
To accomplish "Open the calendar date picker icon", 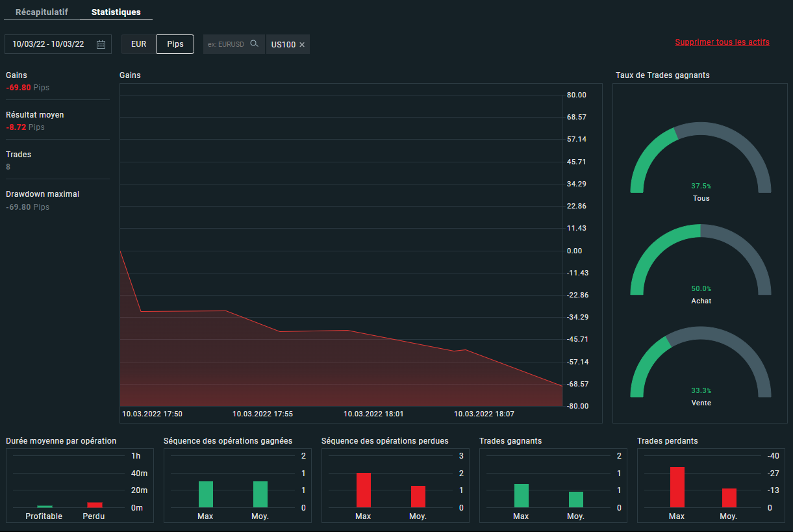I will point(101,44).
